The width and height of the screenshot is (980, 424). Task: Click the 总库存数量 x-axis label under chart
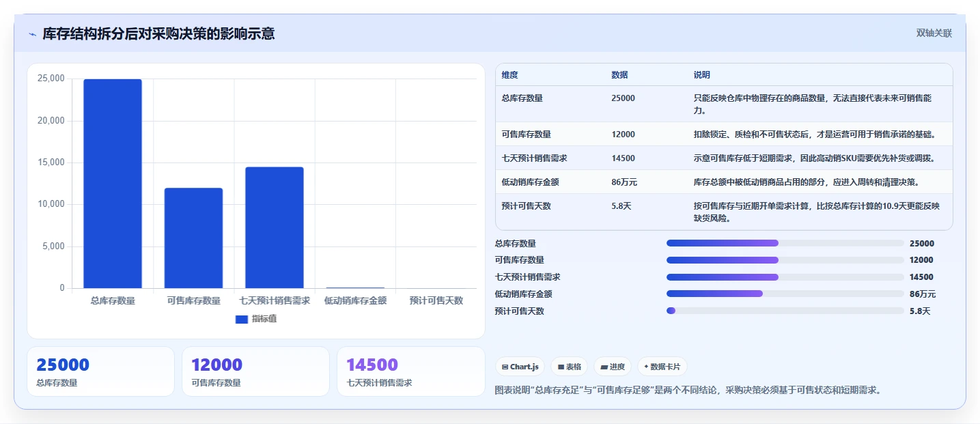tap(113, 300)
